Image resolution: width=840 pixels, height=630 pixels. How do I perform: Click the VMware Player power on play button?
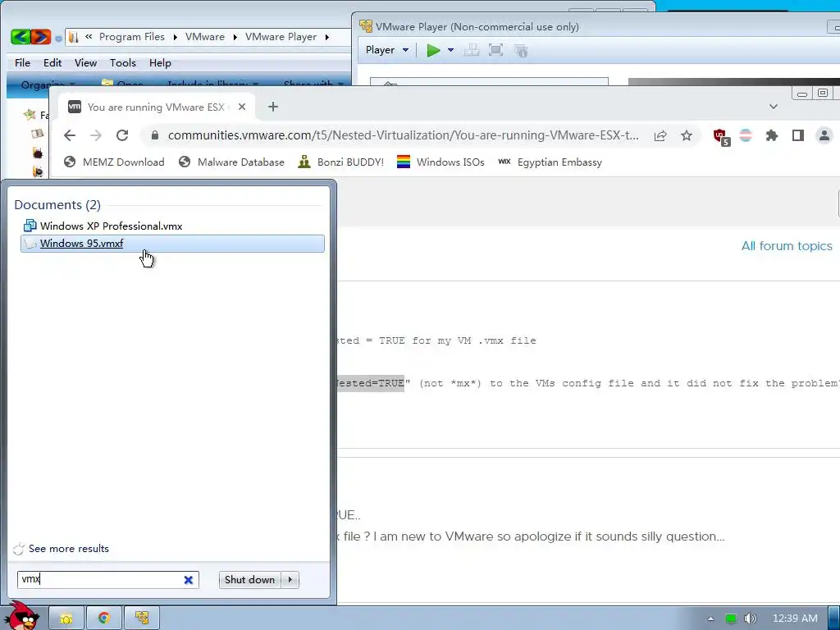tap(433, 50)
